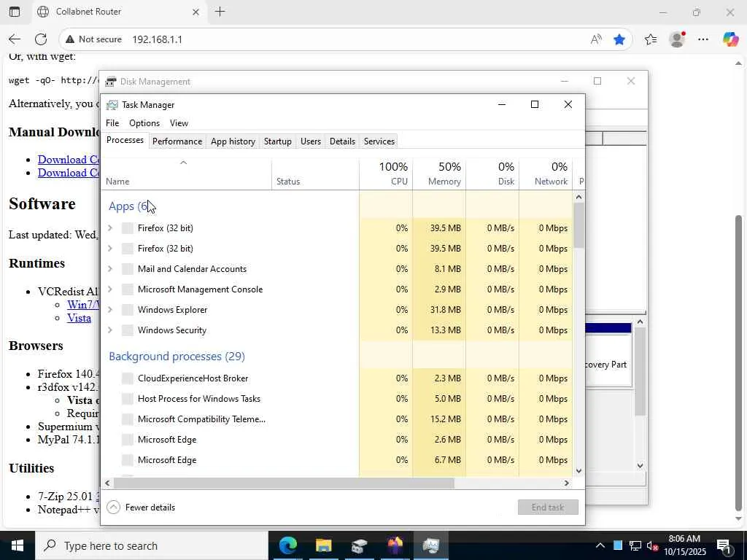Screen dimensions: 747x560
Task: Click the Edge tab actions icon
Action: [x=15, y=12]
